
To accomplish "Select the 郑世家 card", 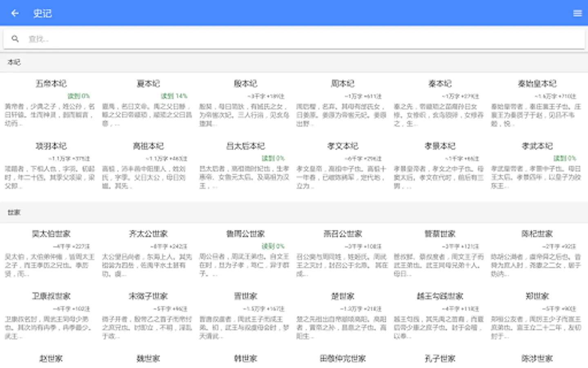I will (x=537, y=316).
